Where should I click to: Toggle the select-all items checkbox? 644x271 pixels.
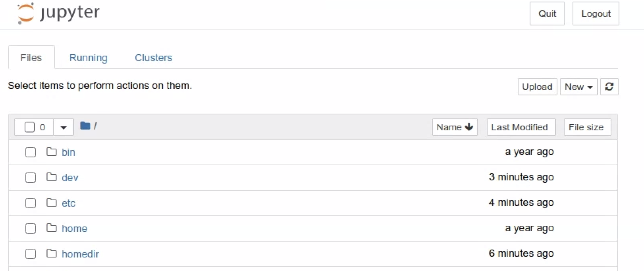[x=30, y=127]
